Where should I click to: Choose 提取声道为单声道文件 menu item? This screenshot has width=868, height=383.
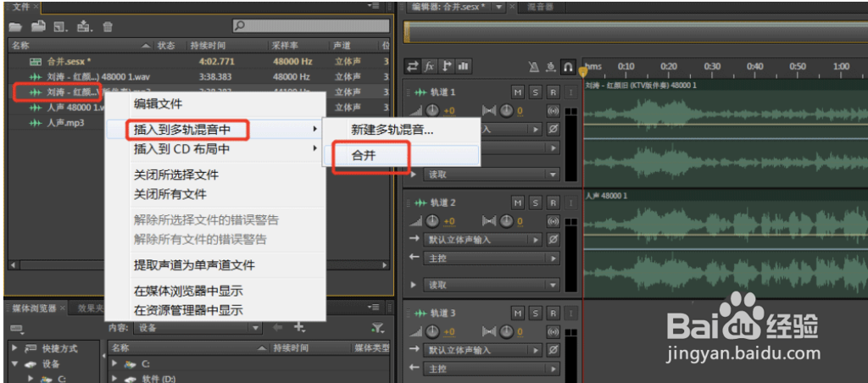coord(194,265)
